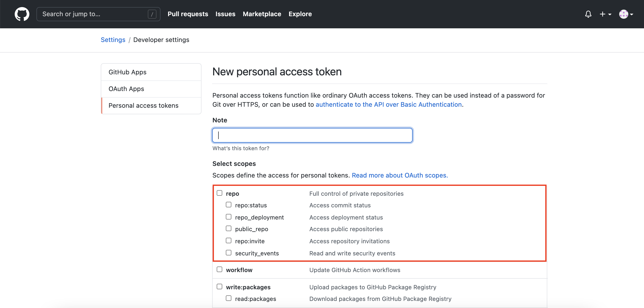Click the GitHub Octocat logo
644x308 pixels.
(x=22, y=14)
